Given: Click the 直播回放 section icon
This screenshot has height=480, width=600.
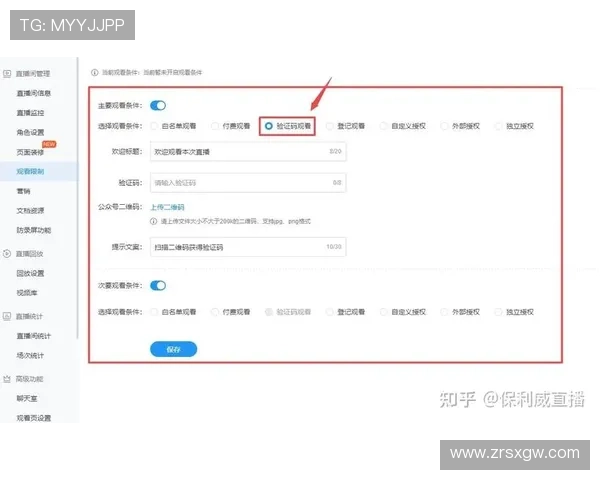Looking at the screenshot, I should 7,253.
